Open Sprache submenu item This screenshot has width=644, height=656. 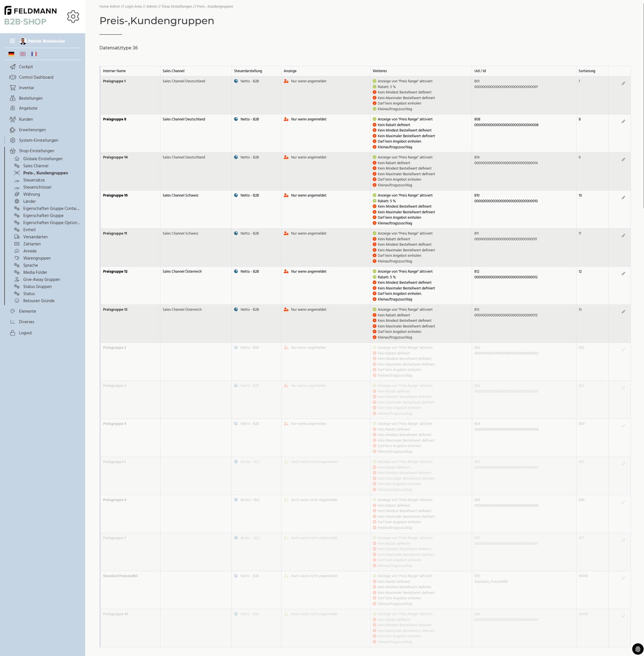coord(30,265)
